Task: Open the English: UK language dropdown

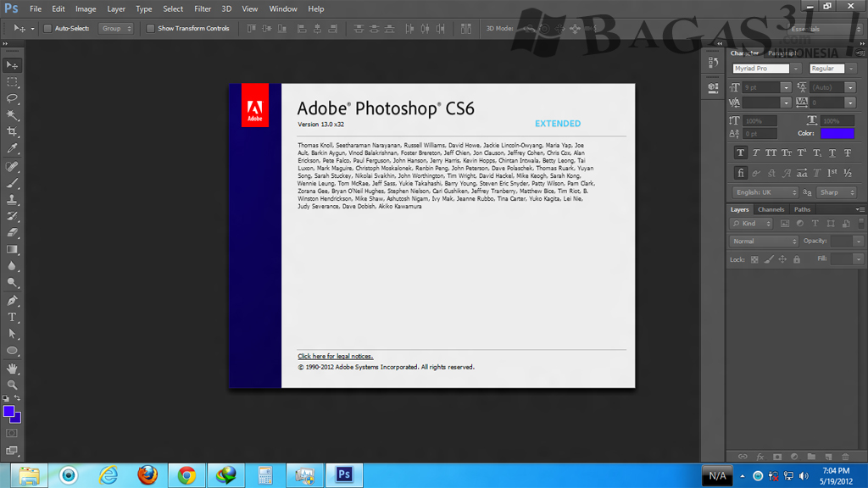Action: tap(765, 192)
